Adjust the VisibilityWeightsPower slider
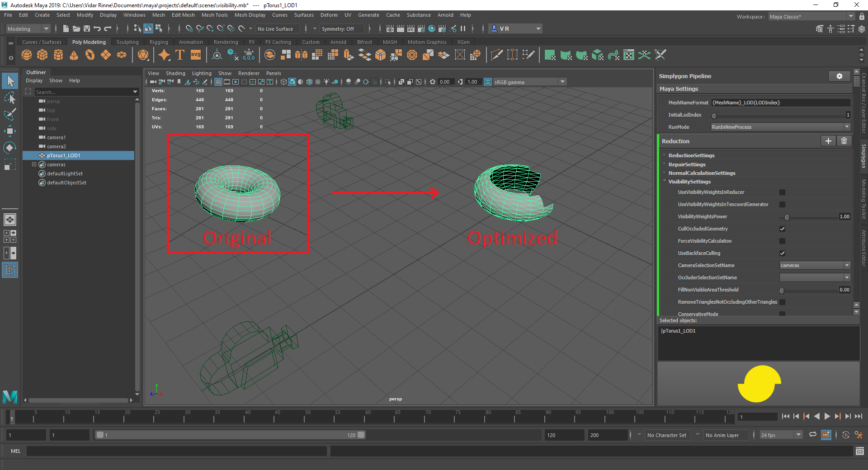Screen dimensions: 868x470 [x=787, y=217]
